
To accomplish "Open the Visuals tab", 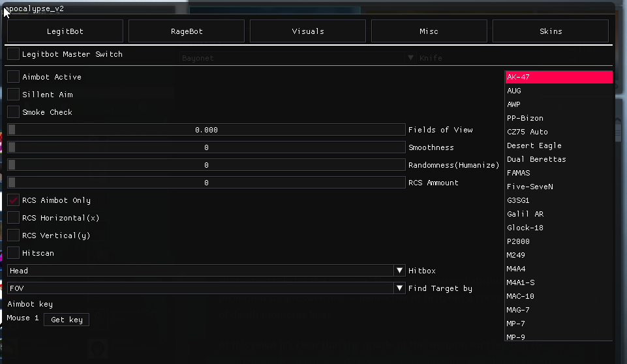I will tap(308, 31).
